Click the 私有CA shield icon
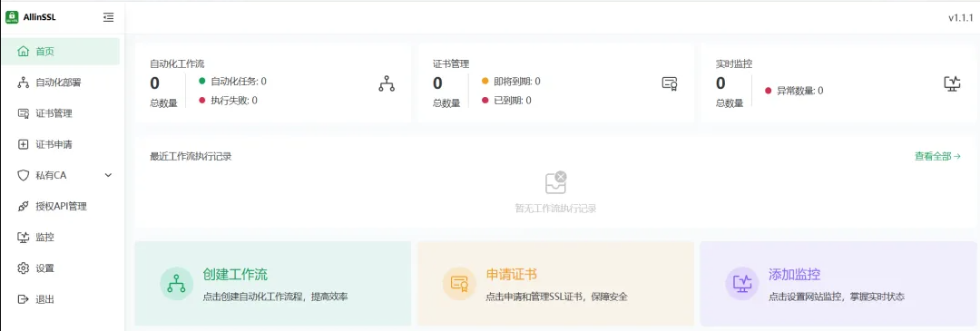 pyautogui.click(x=23, y=176)
